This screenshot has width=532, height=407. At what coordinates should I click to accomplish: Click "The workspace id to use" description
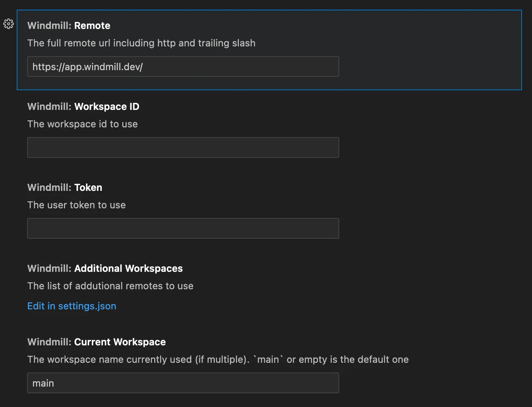point(82,124)
